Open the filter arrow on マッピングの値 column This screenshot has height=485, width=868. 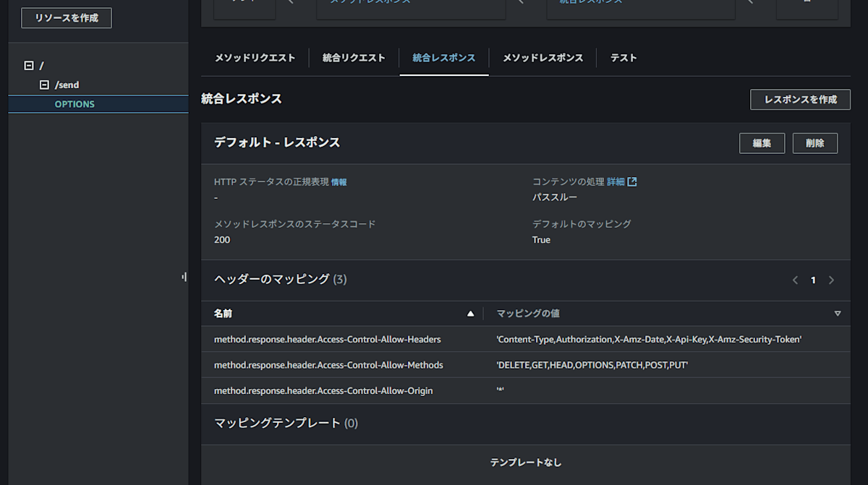[x=837, y=313]
